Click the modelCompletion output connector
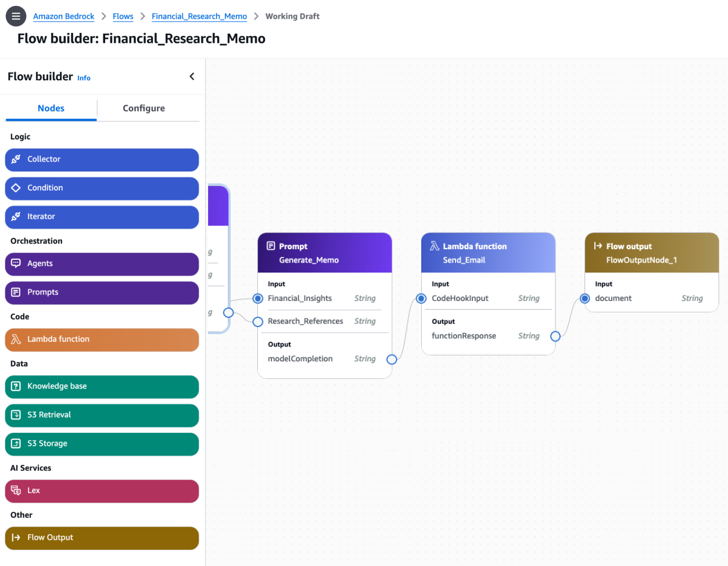 click(x=392, y=359)
